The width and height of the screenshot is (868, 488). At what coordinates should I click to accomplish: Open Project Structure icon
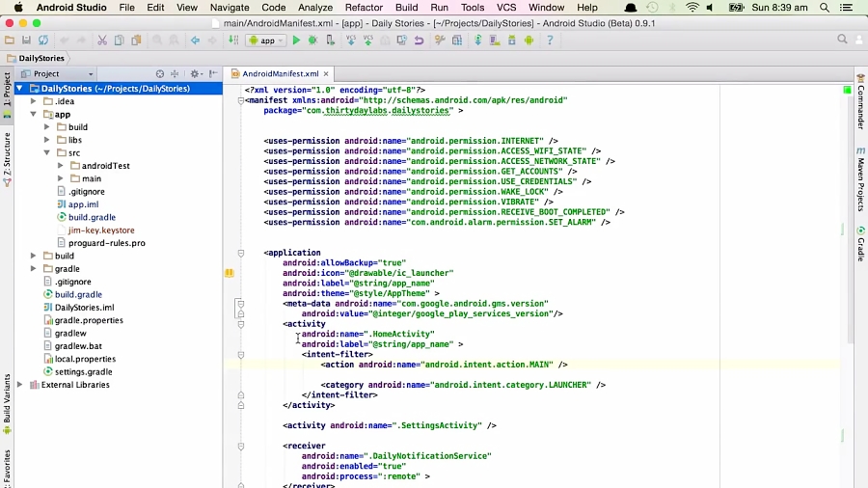[x=457, y=41]
